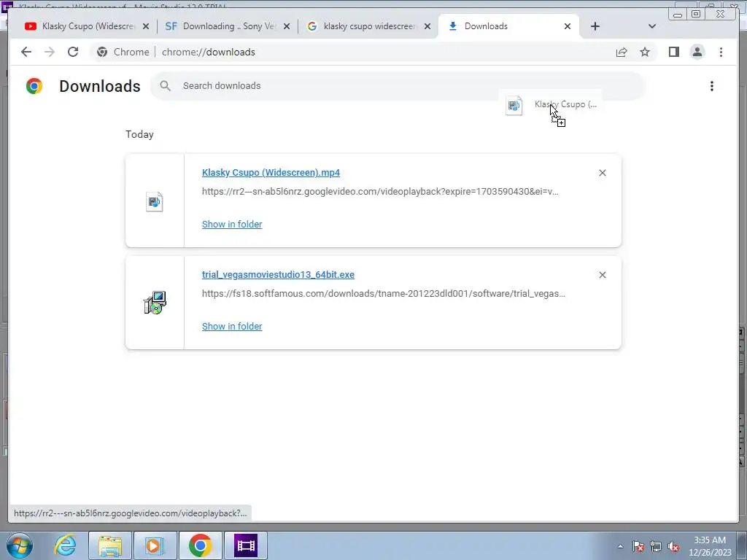Image resolution: width=747 pixels, height=560 pixels.
Task: Launch Internet Explorer from the taskbar
Action: coord(65,545)
